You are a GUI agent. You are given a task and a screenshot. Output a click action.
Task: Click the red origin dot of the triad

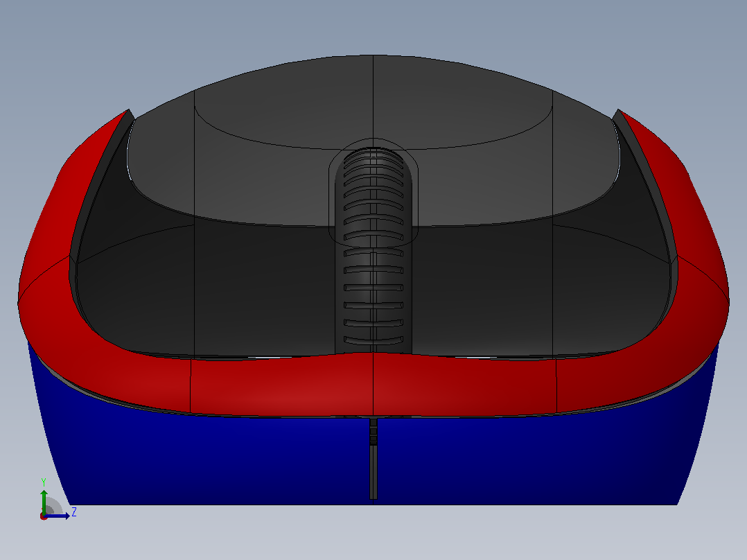pyautogui.click(x=44, y=516)
